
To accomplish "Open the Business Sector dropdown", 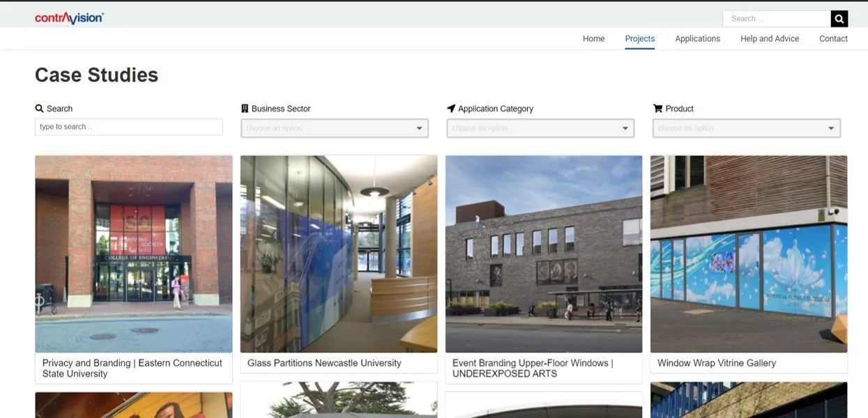I will [335, 128].
